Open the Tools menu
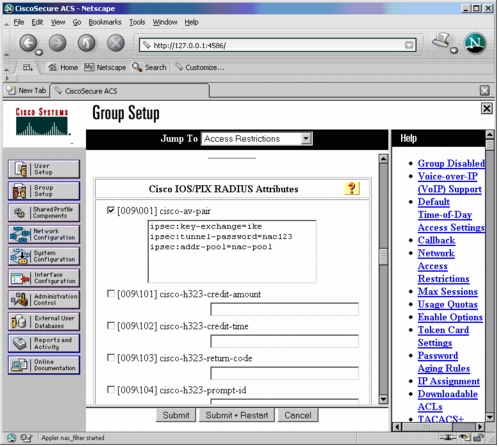This screenshot has height=447, width=499. coord(137,22)
